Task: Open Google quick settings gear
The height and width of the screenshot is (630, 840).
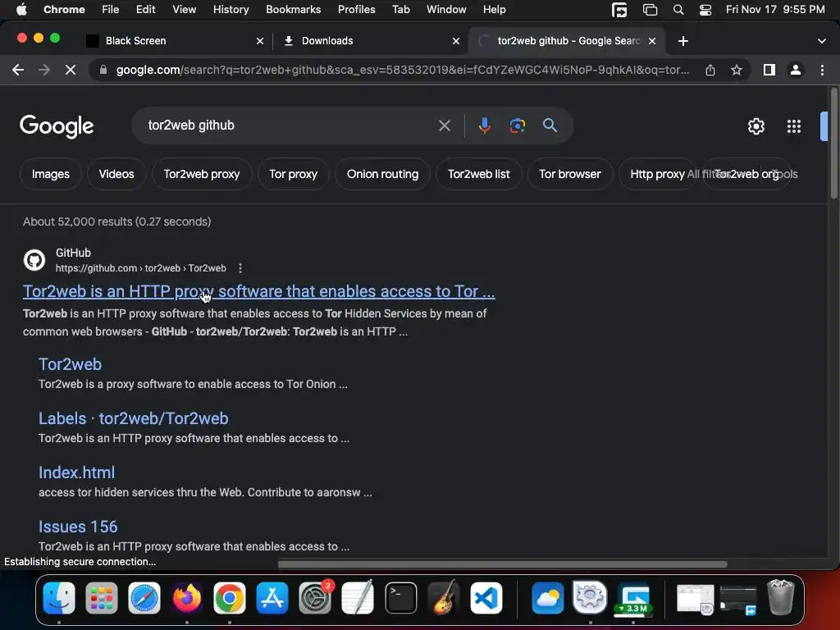Action: pos(756,126)
